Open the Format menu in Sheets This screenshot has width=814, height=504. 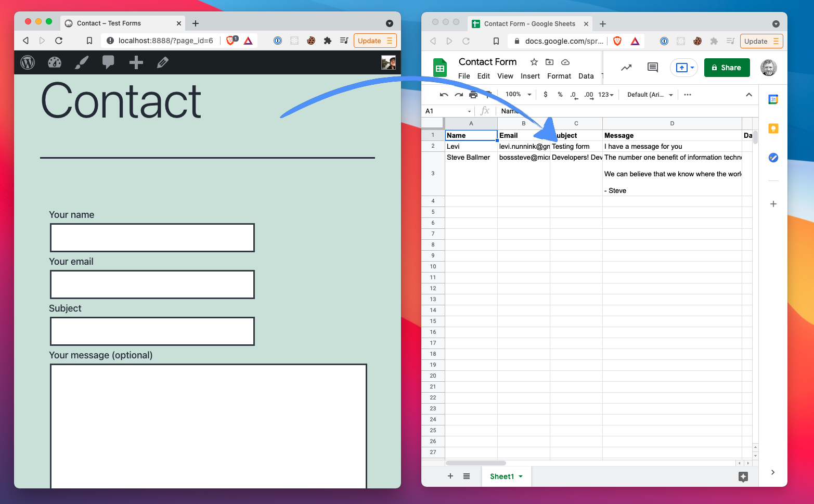pos(559,76)
